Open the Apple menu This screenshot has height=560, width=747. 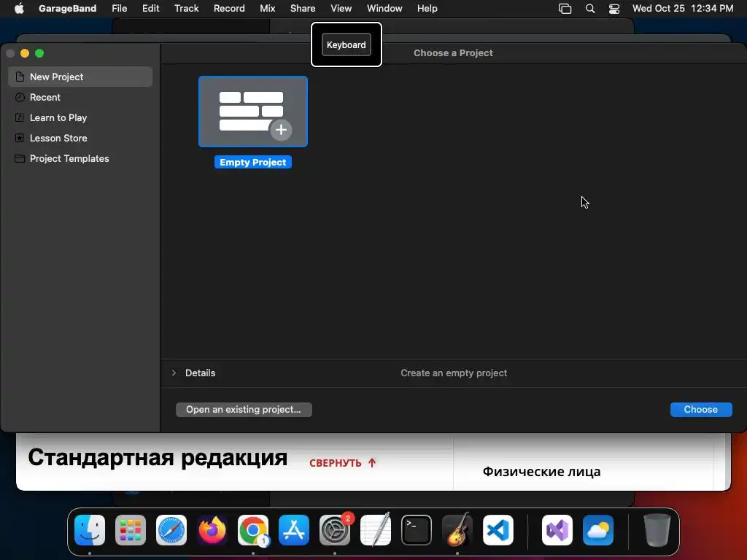[x=19, y=9]
